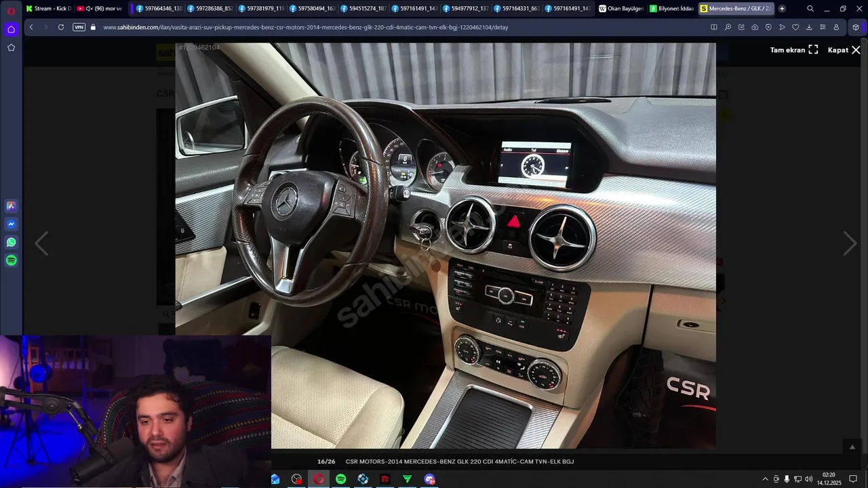Open the volume speaker tray icon

tap(808, 479)
